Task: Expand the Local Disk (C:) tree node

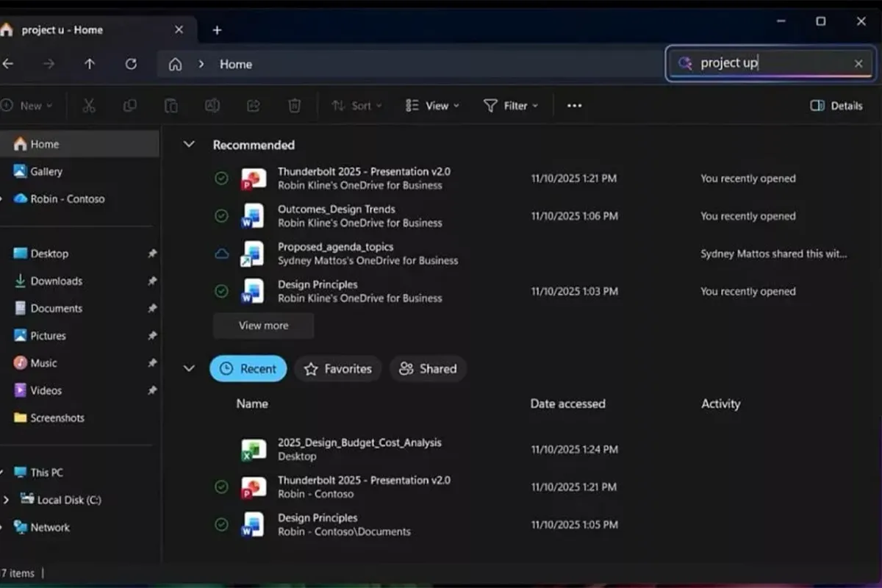Action: tap(6, 500)
